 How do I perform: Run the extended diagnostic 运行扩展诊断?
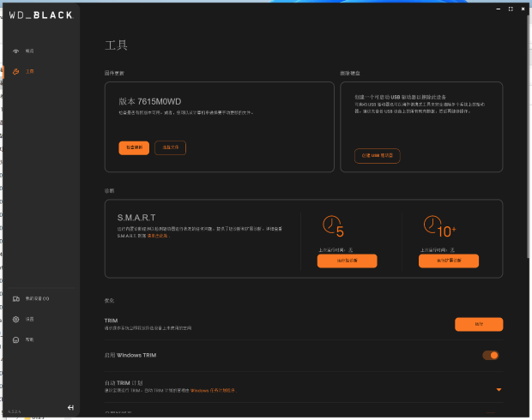point(449,261)
